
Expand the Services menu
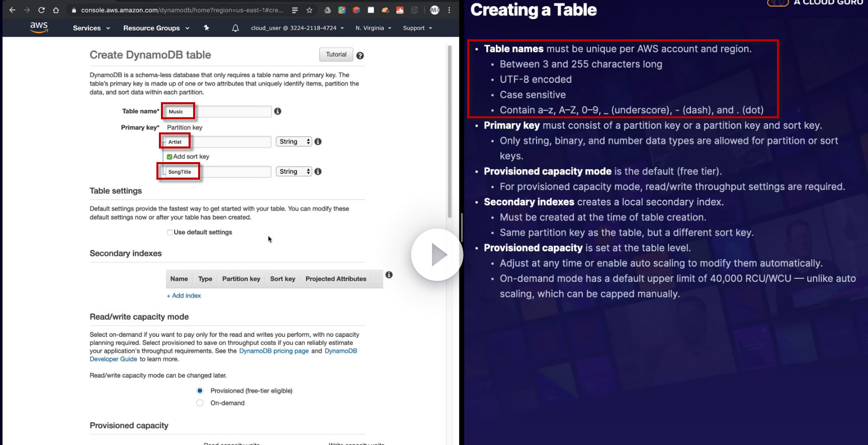[91, 28]
